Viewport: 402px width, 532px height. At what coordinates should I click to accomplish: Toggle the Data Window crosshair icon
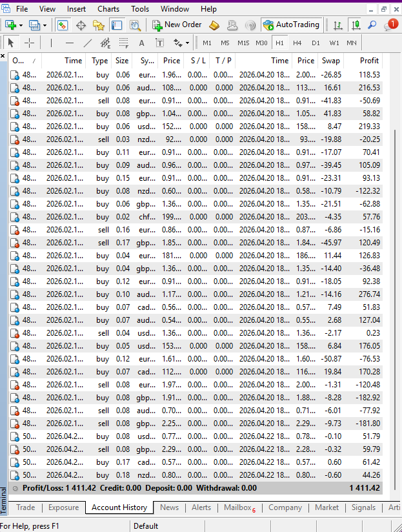click(81, 25)
